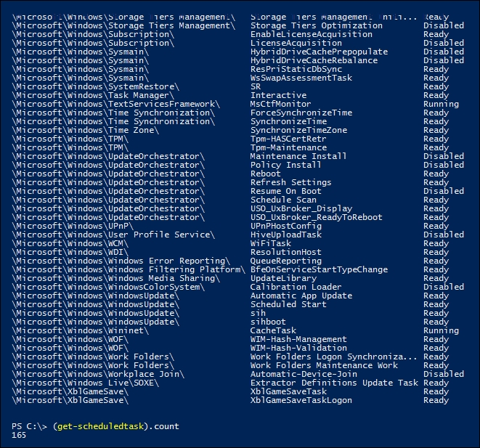Select the Interactive task name

click(278, 95)
